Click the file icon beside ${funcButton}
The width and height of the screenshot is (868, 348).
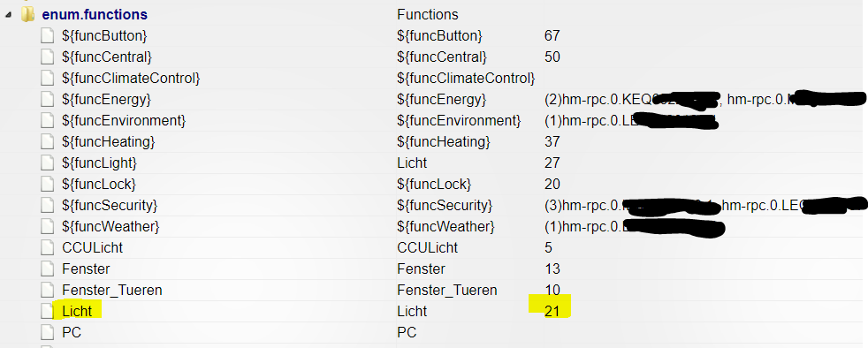[48, 36]
